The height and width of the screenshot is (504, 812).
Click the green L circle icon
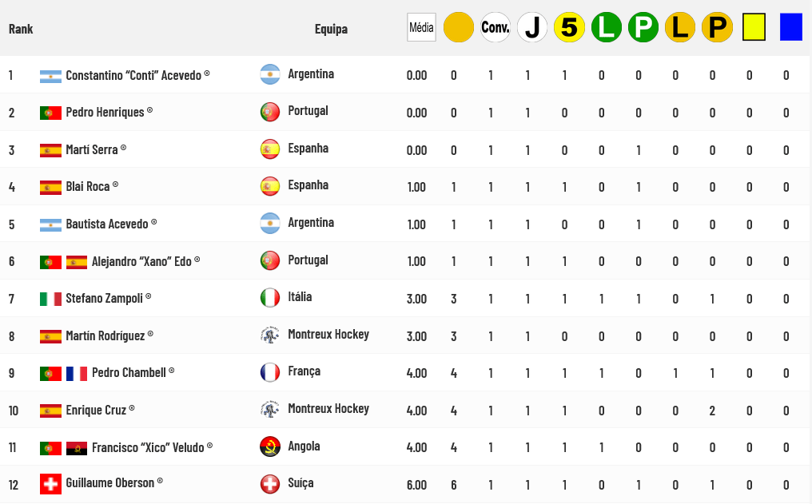click(x=607, y=27)
